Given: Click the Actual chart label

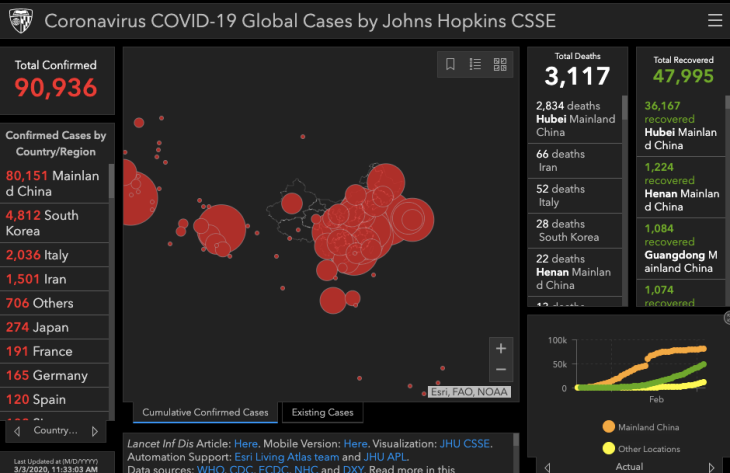Looking at the screenshot, I should click(629, 466).
